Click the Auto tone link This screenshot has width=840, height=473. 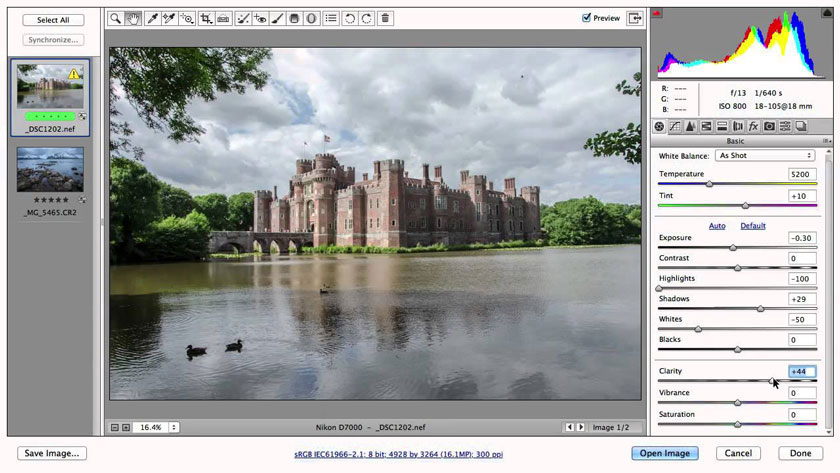click(x=717, y=226)
